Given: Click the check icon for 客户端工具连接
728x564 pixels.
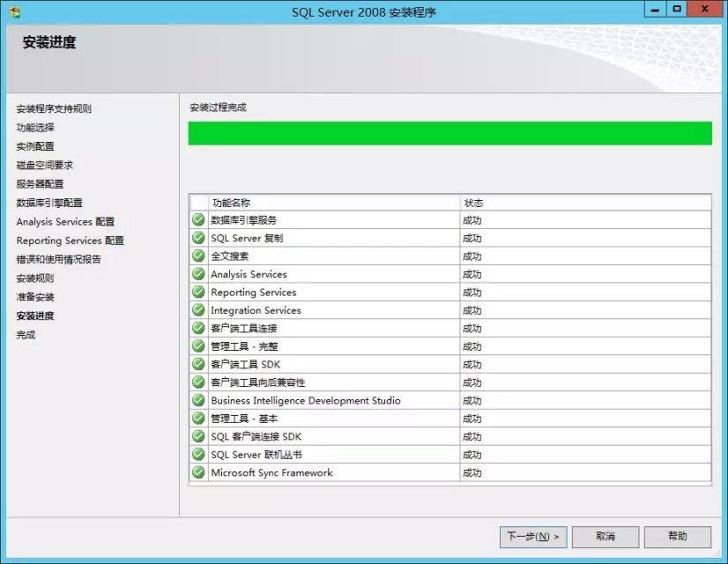Looking at the screenshot, I should [x=198, y=328].
